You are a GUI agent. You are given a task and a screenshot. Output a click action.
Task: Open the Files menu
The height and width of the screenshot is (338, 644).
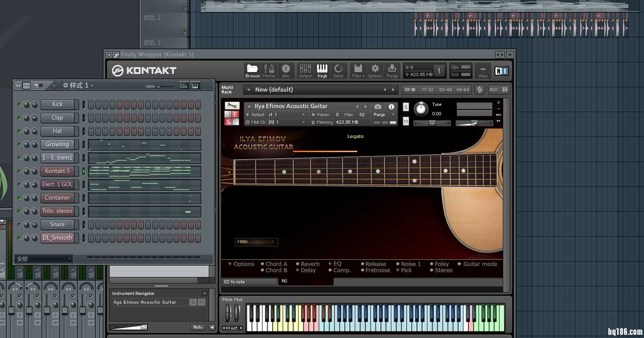(x=358, y=71)
